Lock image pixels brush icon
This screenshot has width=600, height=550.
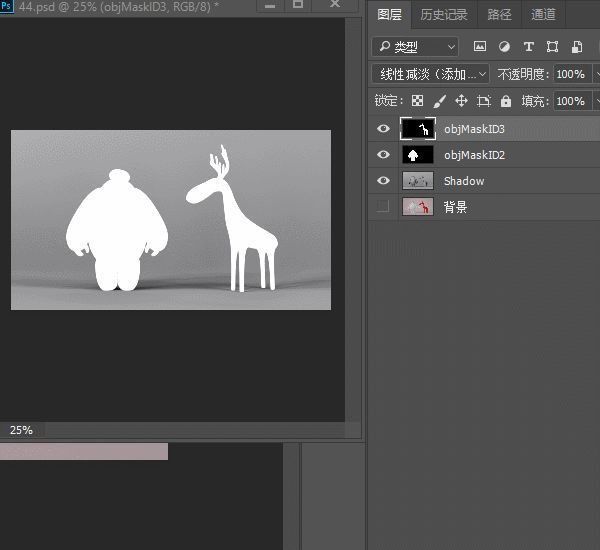439,101
